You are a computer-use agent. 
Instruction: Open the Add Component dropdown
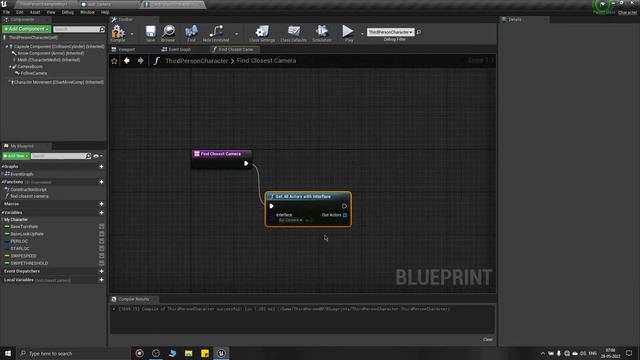click(x=27, y=29)
